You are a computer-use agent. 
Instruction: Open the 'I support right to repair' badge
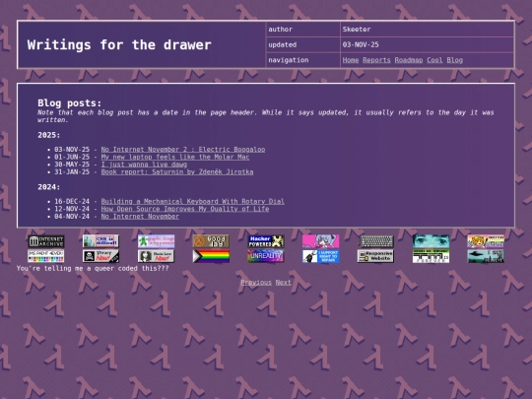pyautogui.click(x=321, y=256)
